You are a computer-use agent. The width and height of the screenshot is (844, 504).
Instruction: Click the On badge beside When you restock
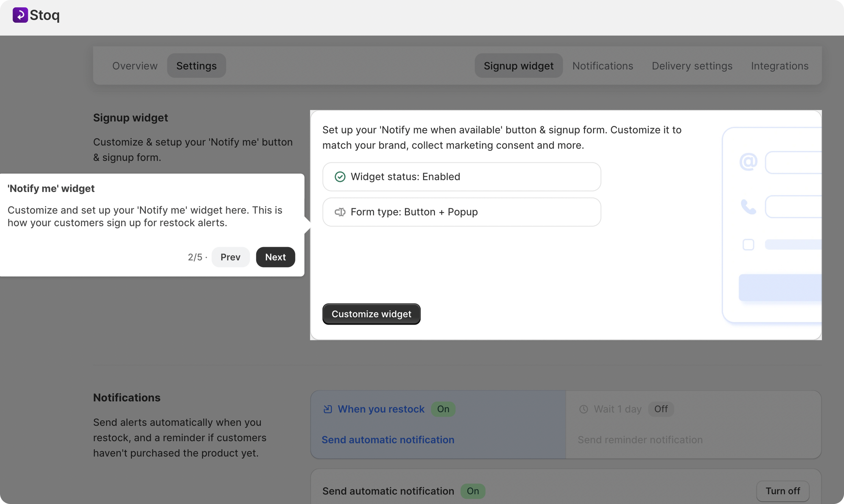(443, 409)
